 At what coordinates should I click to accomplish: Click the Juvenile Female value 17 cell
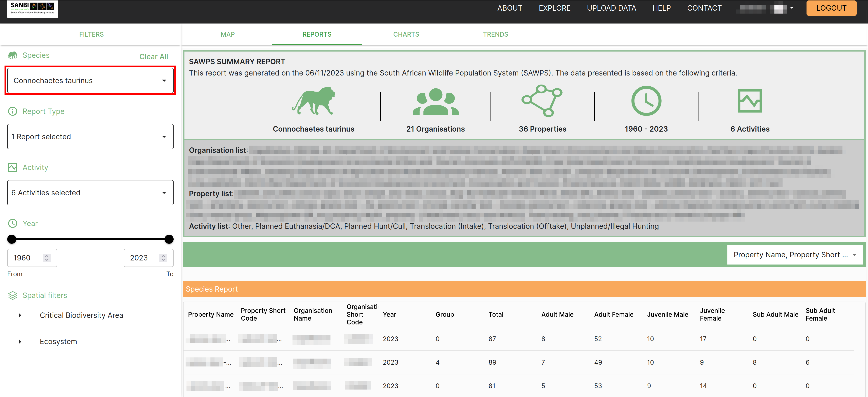point(703,339)
